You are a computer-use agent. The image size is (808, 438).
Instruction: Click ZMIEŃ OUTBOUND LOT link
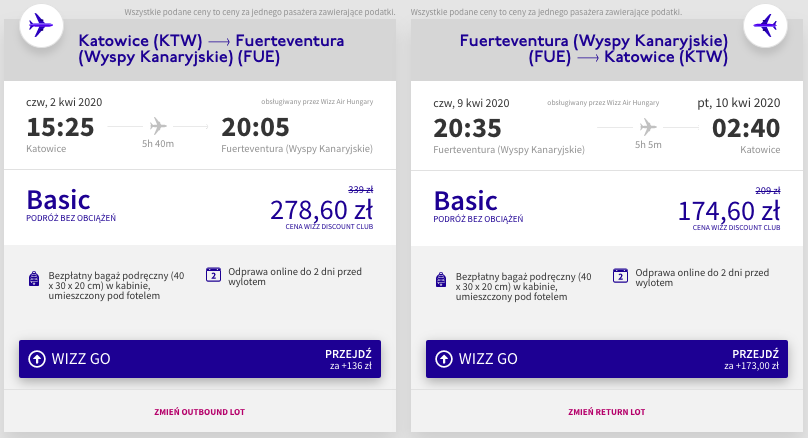[199, 412]
